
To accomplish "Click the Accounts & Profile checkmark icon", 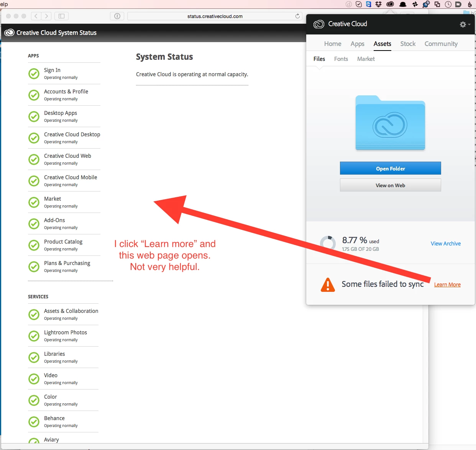I will (34, 95).
